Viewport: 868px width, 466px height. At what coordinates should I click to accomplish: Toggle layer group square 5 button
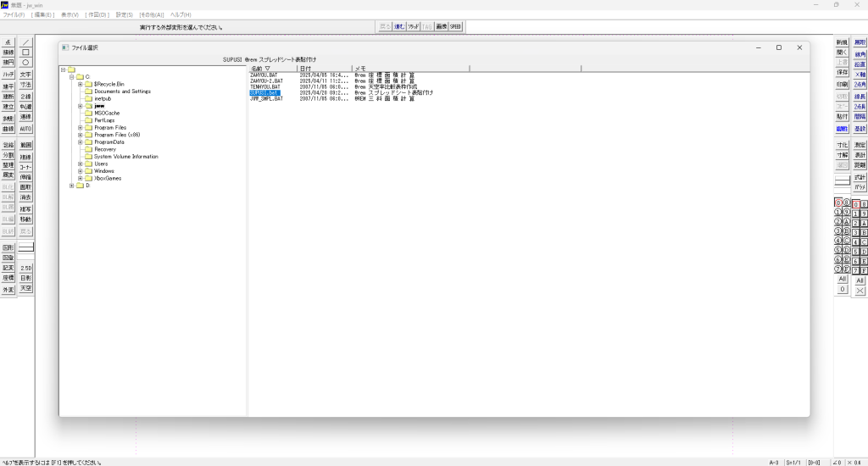tap(856, 252)
